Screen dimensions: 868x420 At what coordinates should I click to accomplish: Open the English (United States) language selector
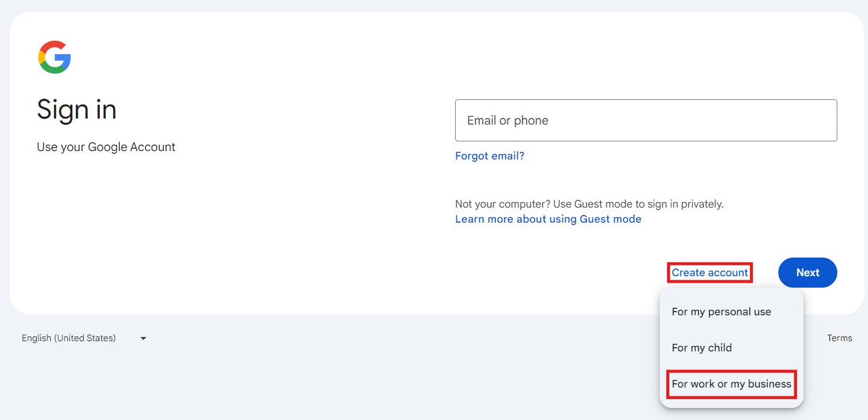point(69,338)
